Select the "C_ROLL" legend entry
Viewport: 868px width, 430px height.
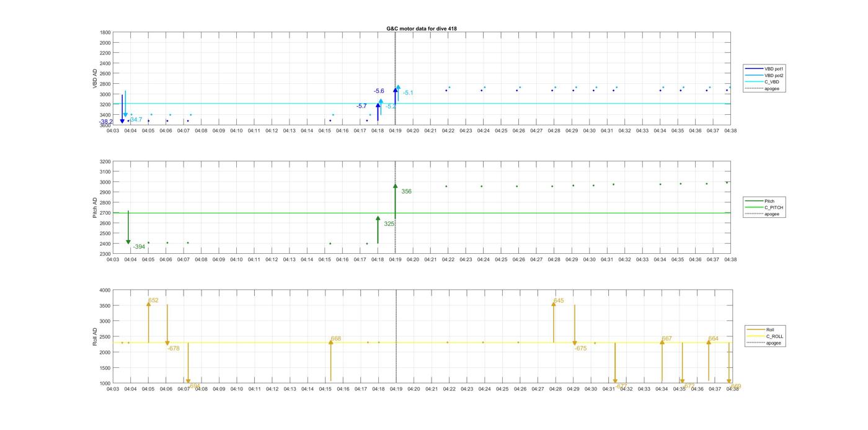(766, 336)
